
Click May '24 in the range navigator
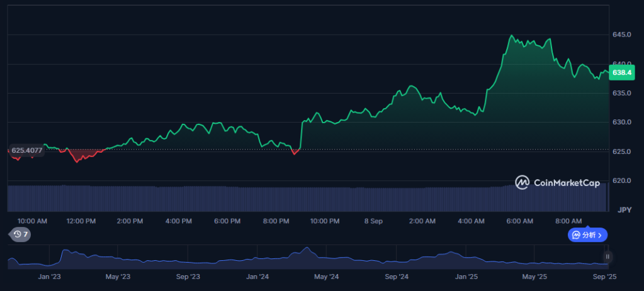[x=327, y=277]
